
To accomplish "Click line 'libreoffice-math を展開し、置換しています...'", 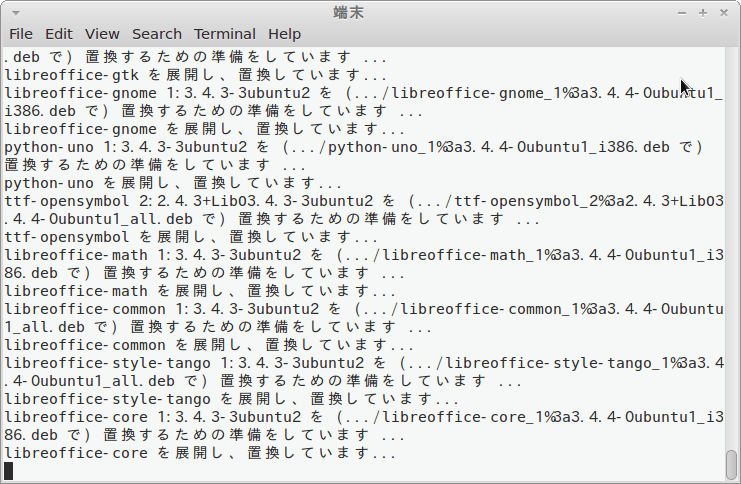I will click(x=200, y=291).
